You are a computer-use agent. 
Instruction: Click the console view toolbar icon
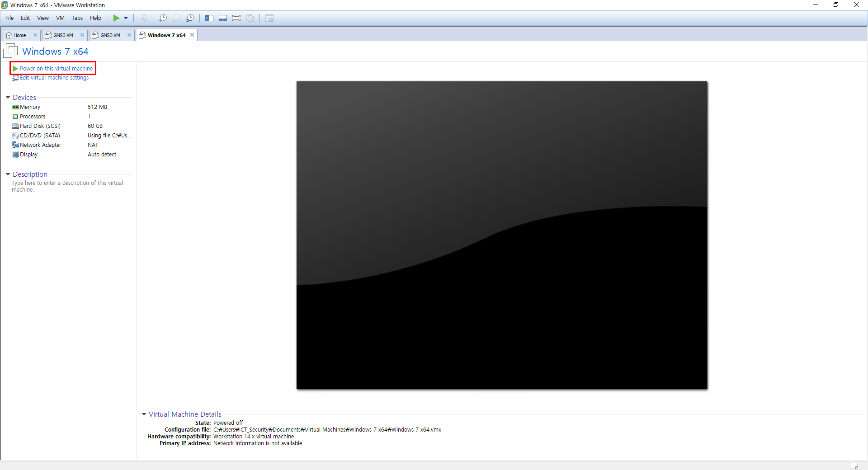pyautogui.click(x=269, y=18)
